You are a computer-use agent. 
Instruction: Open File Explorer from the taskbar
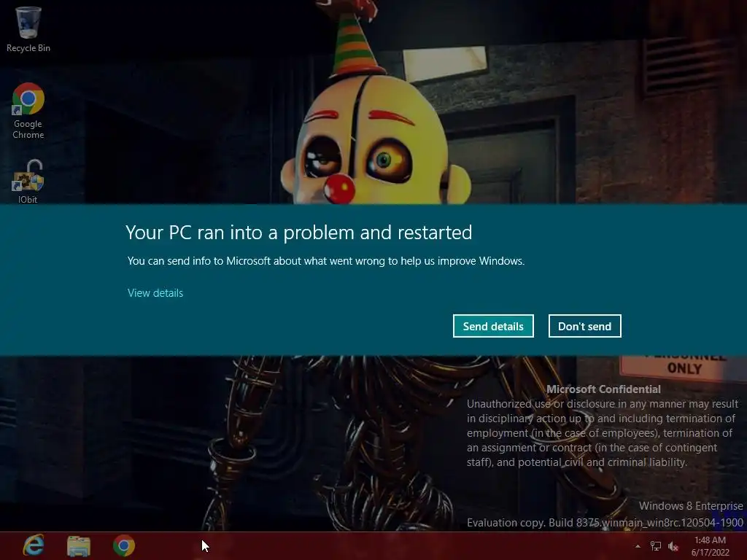(x=79, y=545)
